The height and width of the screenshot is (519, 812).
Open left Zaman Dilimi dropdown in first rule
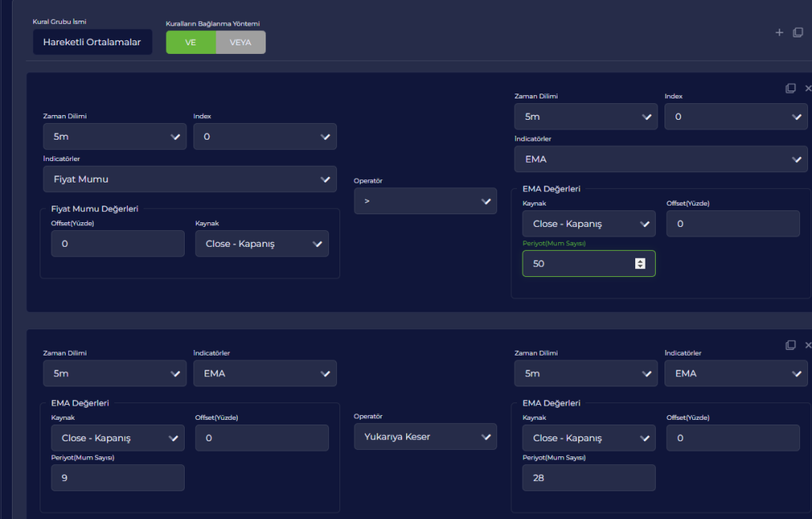point(115,136)
